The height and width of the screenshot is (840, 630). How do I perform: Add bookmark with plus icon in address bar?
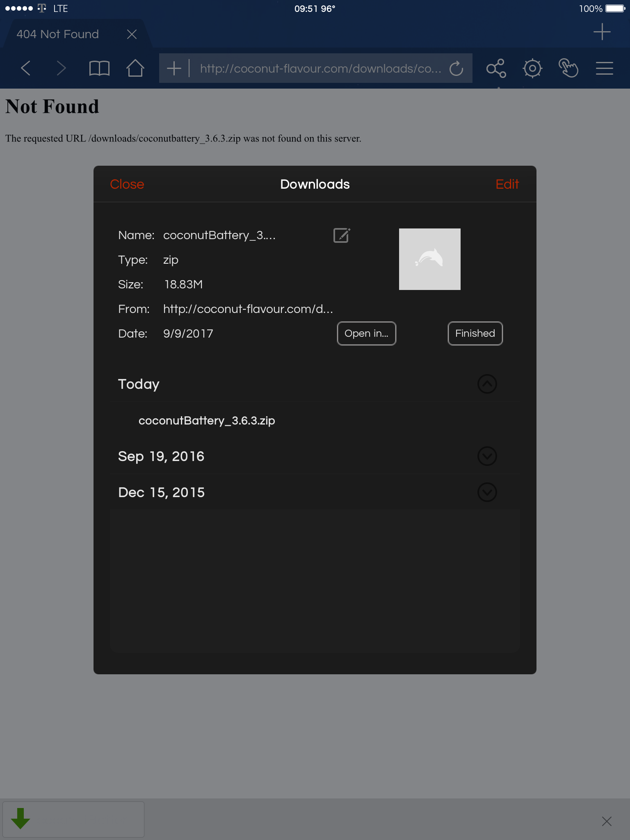click(x=174, y=68)
